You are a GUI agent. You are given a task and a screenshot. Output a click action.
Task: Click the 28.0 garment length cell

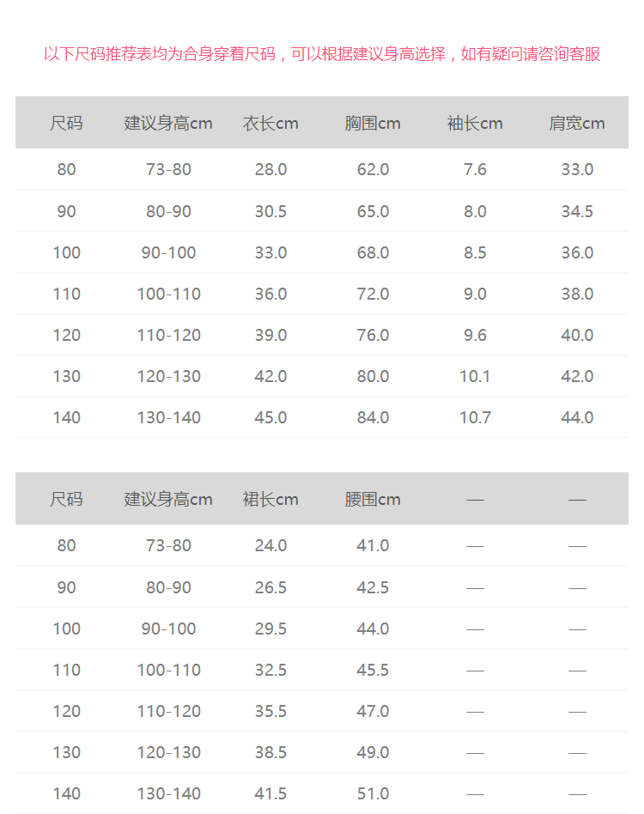[x=270, y=170]
